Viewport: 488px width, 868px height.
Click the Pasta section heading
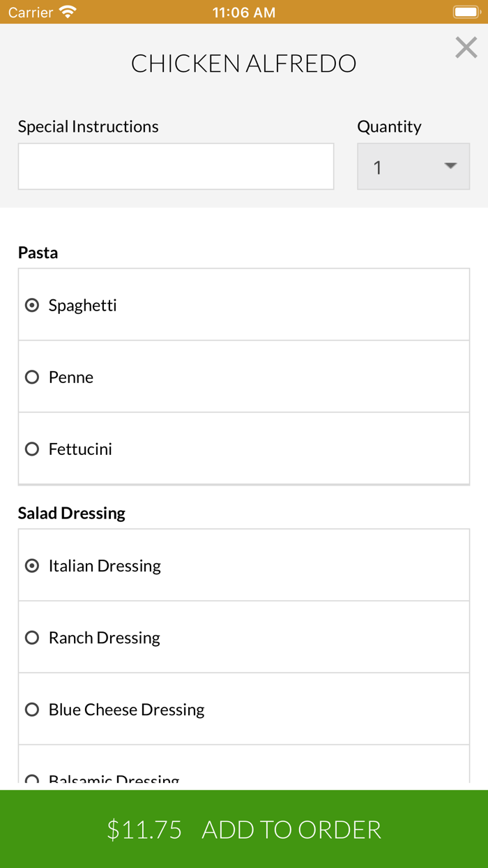coord(38,253)
